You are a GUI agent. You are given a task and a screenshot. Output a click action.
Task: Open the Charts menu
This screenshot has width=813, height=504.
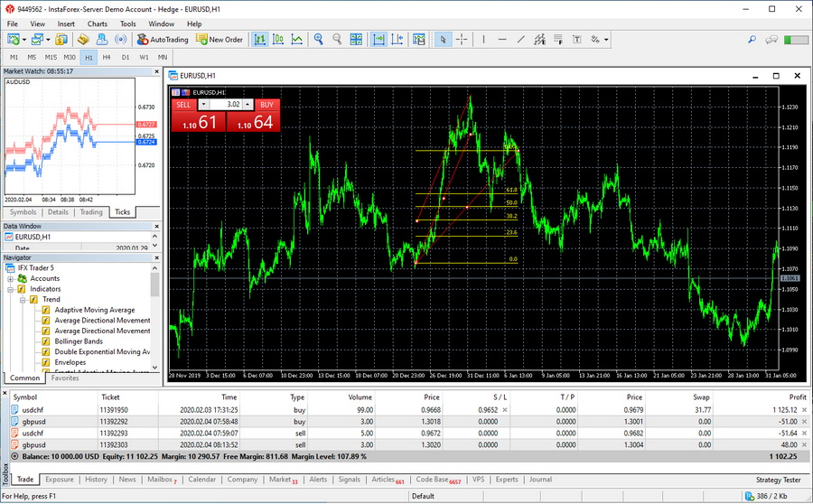97,23
